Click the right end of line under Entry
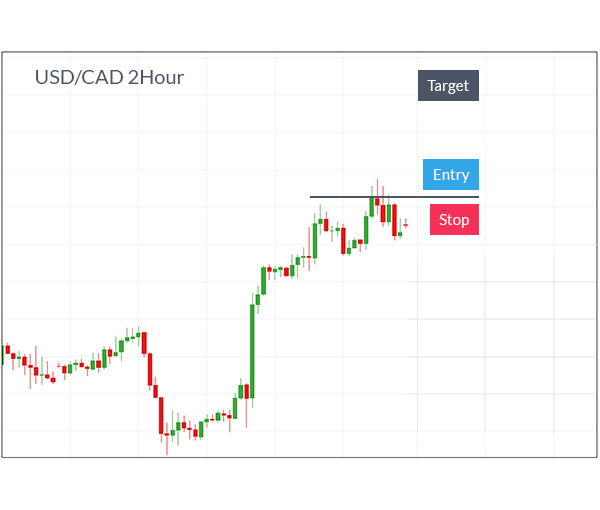Screen dimensions: 600x510 pyautogui.click(x=478, y=197)
